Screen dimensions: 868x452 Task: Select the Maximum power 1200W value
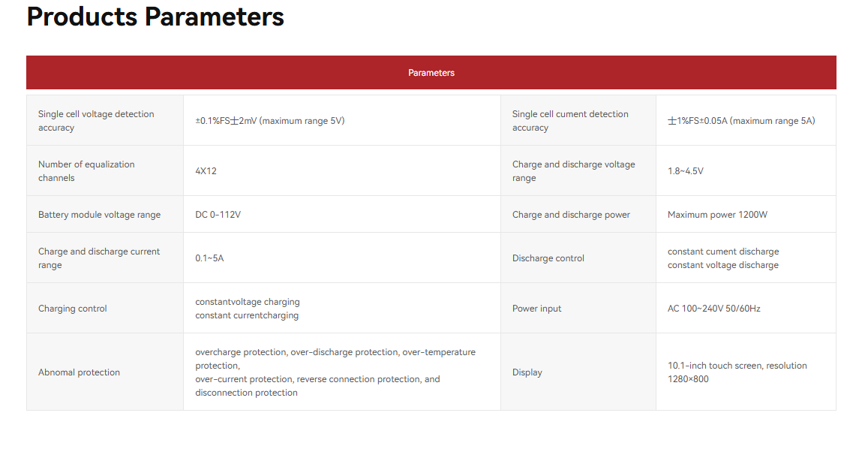[718, 215]
